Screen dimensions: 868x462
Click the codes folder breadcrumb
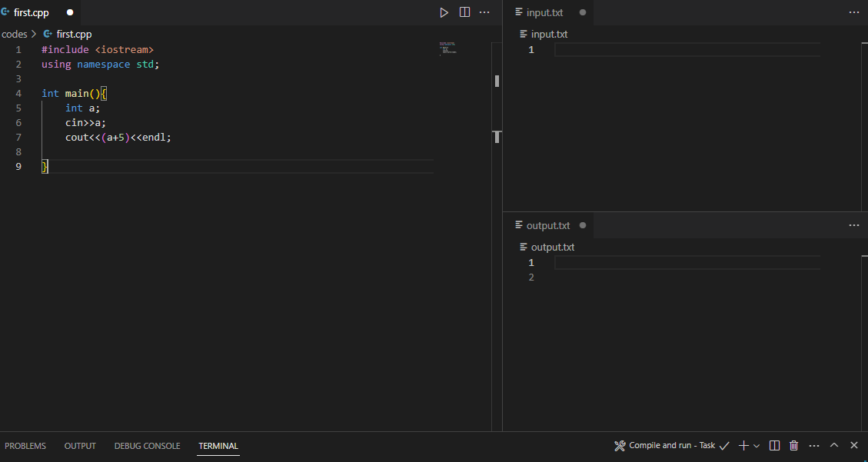click(x=15, y=35)
